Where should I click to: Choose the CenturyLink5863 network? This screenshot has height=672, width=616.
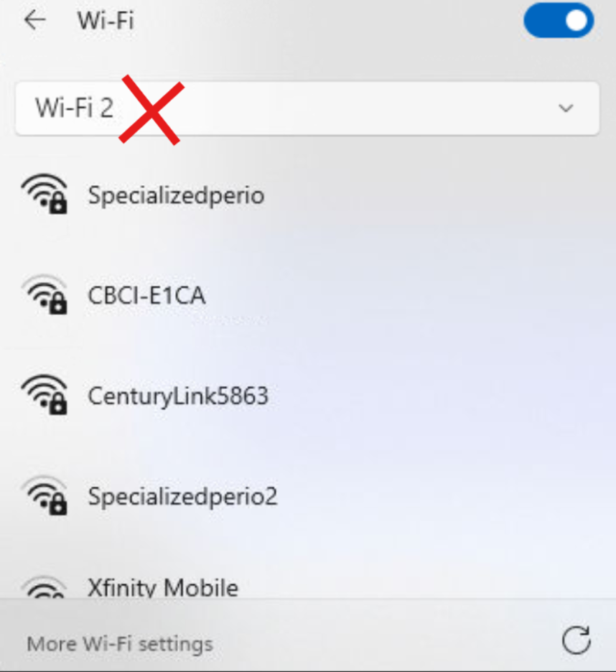tap(178, 396)
